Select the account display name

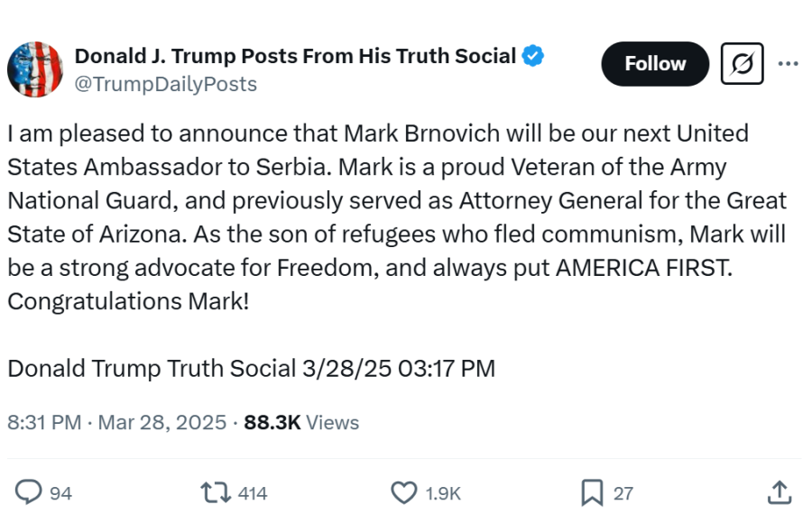[x=296, y=54]
